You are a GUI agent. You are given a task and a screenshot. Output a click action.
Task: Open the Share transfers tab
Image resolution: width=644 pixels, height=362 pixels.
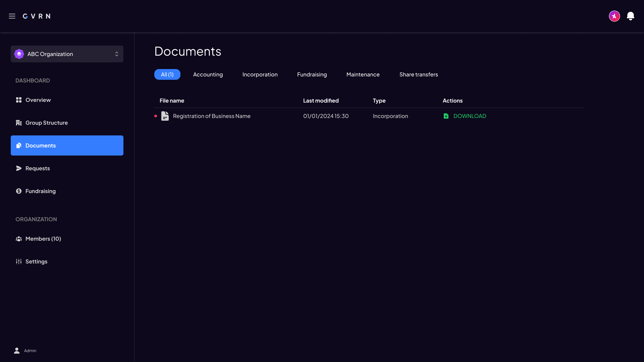[419, 74]
